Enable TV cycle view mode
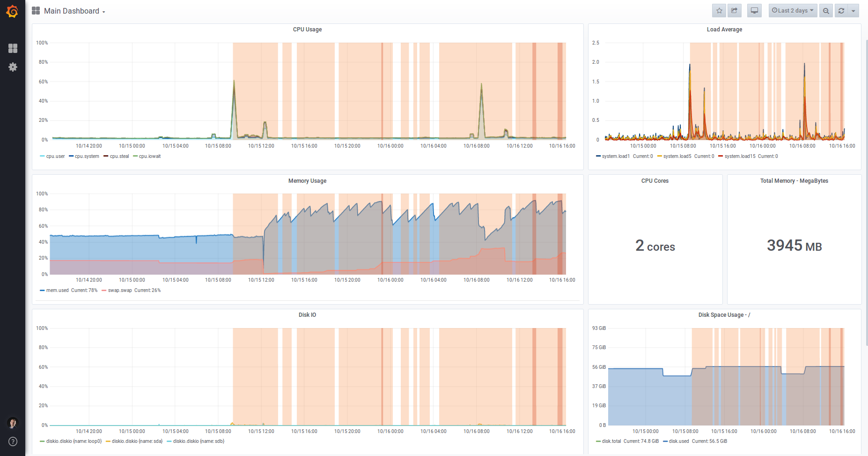Image resolution: width=868 pixels, height=456 pixels. [x=754, y=10]
